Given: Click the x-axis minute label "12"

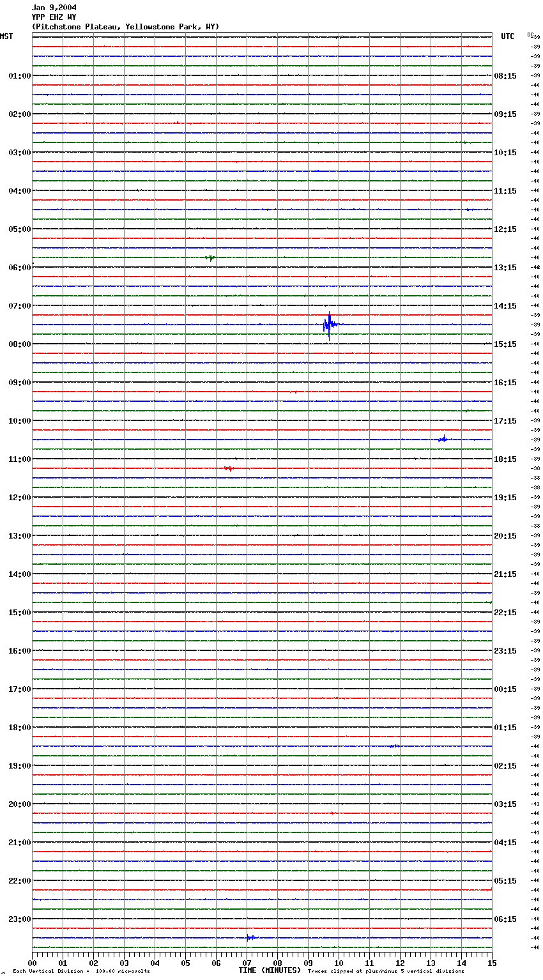Looking at the screenshot, I should pyautogui.click(x=400, y=963).
